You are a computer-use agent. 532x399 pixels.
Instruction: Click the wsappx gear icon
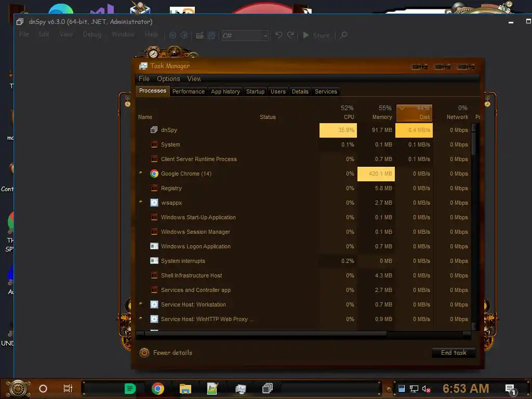tap(154, 203)
